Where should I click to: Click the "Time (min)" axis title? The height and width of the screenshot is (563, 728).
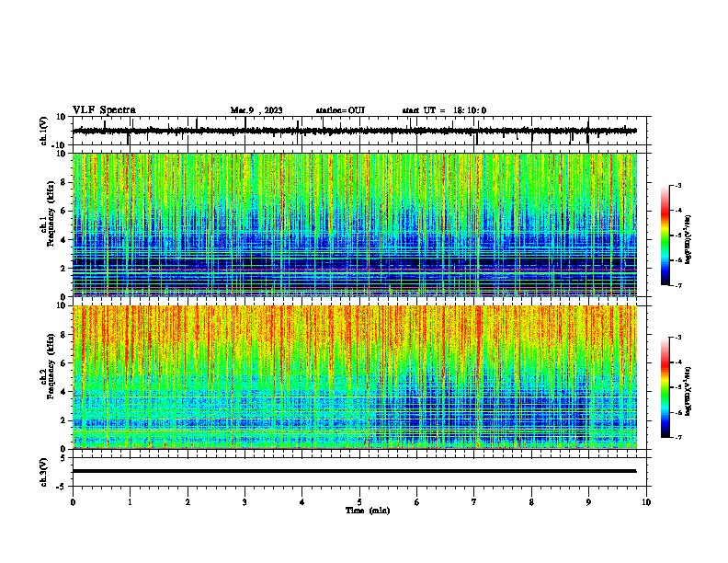(368, 511)
